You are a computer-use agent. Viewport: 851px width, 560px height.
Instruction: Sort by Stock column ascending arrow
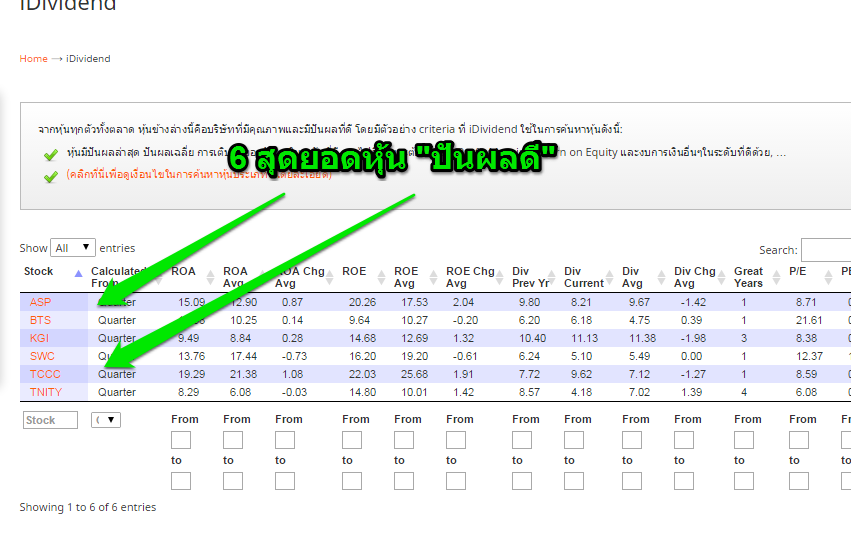coord(78,273)
